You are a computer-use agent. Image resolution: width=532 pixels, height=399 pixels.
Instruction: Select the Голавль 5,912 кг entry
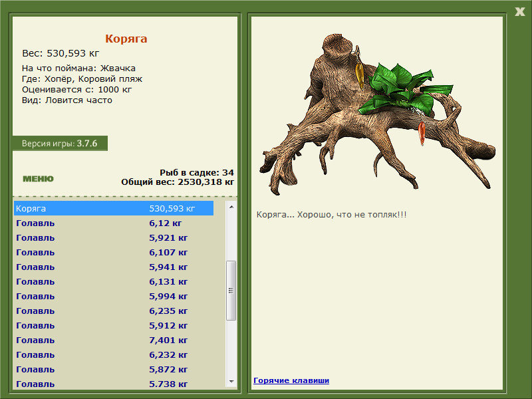point(114,325)
